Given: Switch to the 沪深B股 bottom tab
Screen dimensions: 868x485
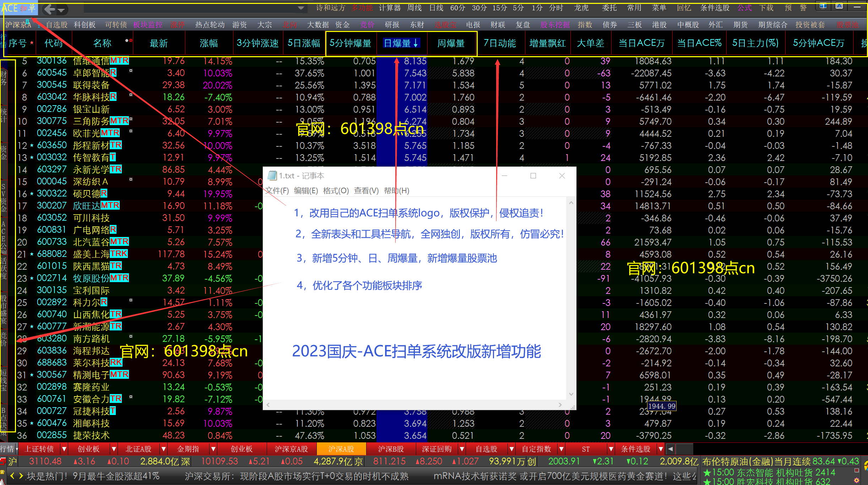Looking at the screenshot, I should (x=391, y=449).
